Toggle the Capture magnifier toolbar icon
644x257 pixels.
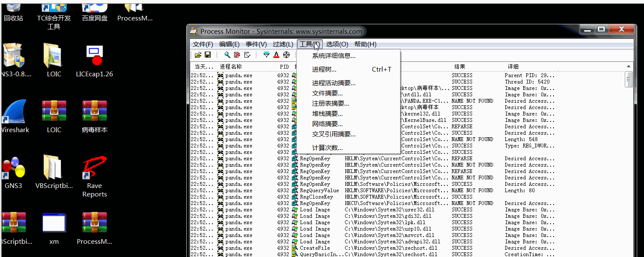227,55
